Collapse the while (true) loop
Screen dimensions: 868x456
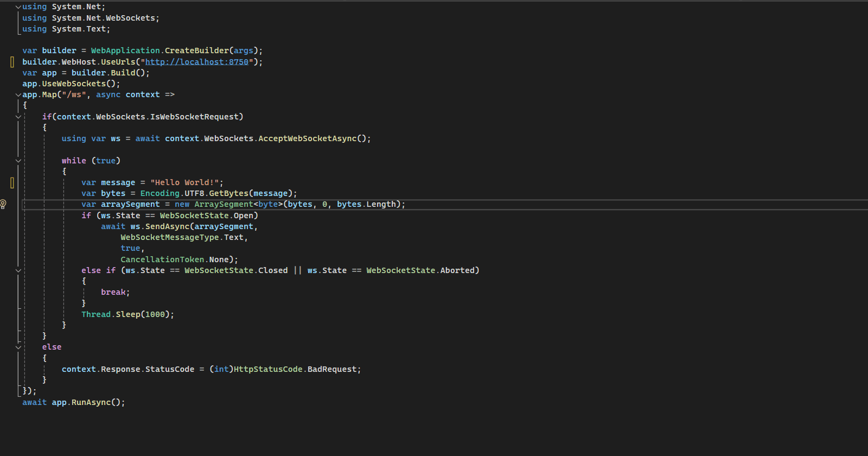18,161
